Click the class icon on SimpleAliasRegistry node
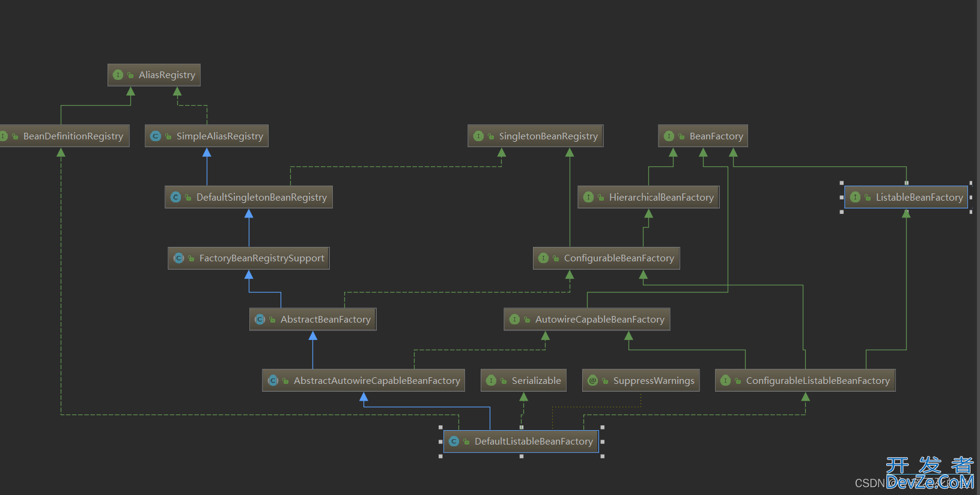980x495 pixels. point(156,136)
